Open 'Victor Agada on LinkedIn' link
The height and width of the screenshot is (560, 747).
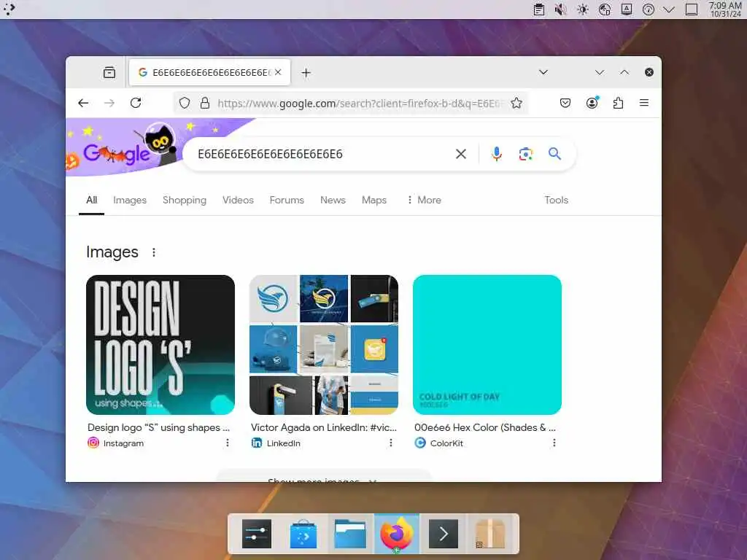point(324,427)
